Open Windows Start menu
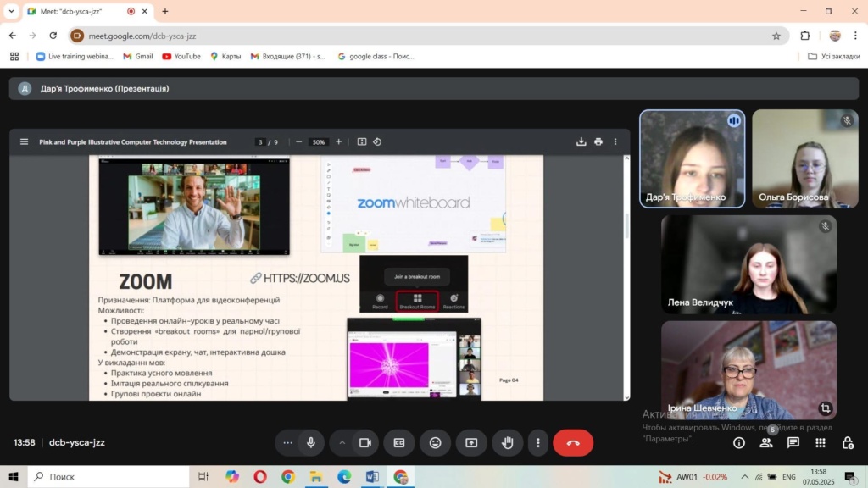Viewport: 868px width, 488px height. coord(14,476)
